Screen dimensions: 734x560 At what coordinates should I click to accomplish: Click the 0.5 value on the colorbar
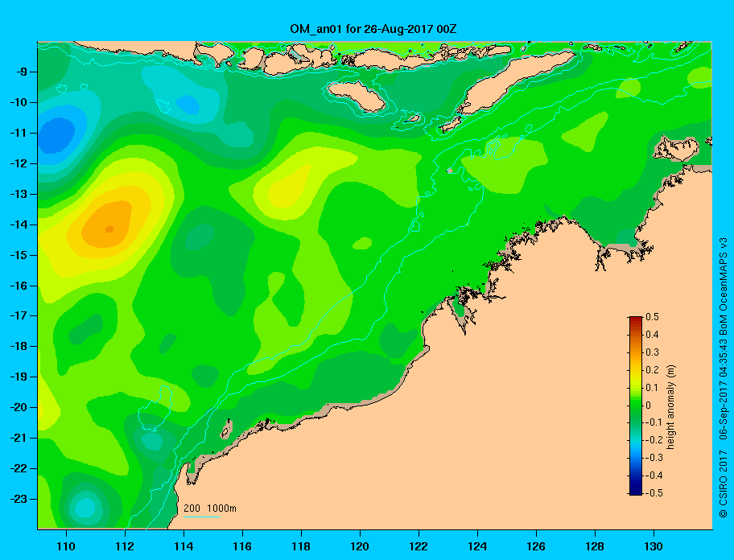(x=652, y=317)
